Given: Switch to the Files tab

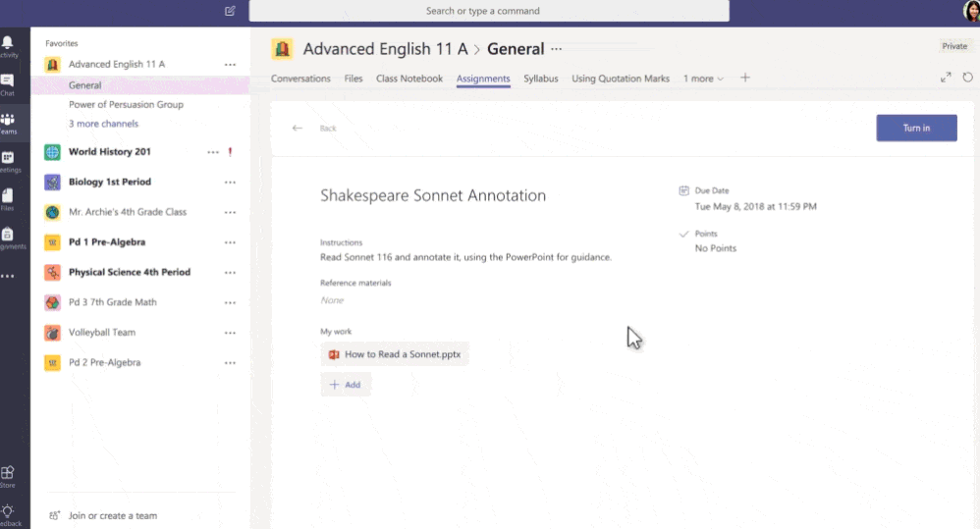Looking at the screenshot, I should [354, 79].
